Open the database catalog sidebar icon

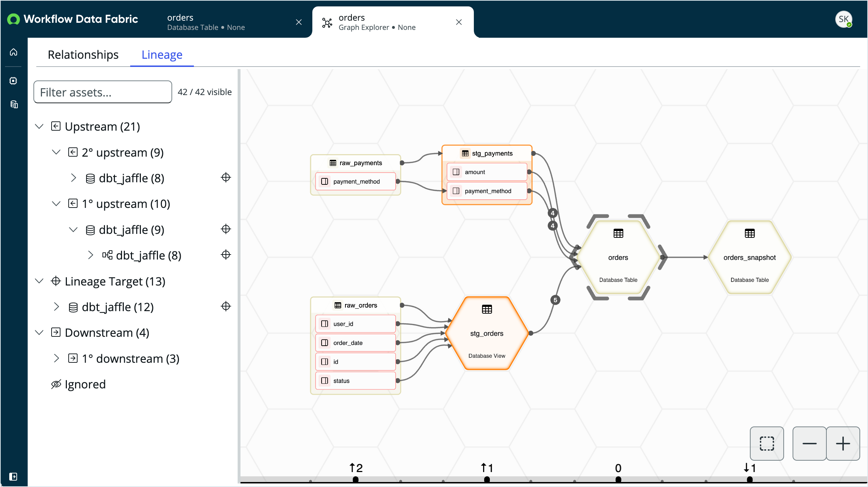pyautogui.click(x=14, y=104)
